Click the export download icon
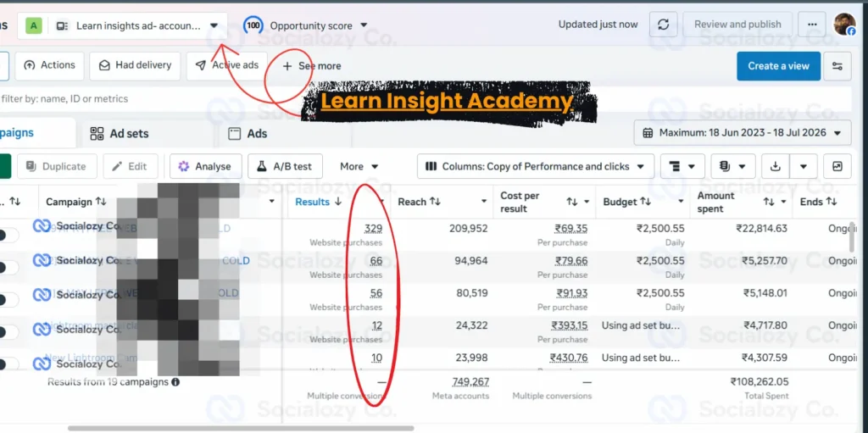Screen dimensions: 868x433 [776, 167]
